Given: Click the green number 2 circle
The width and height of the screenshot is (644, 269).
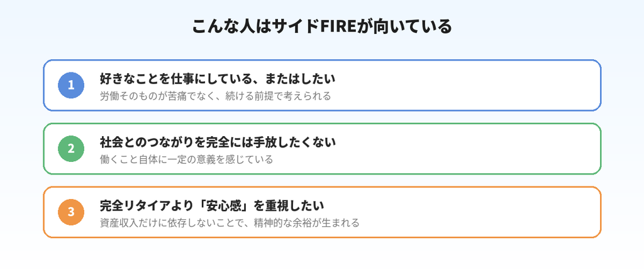Looking at the screenshot, I should tap(71, 149).
